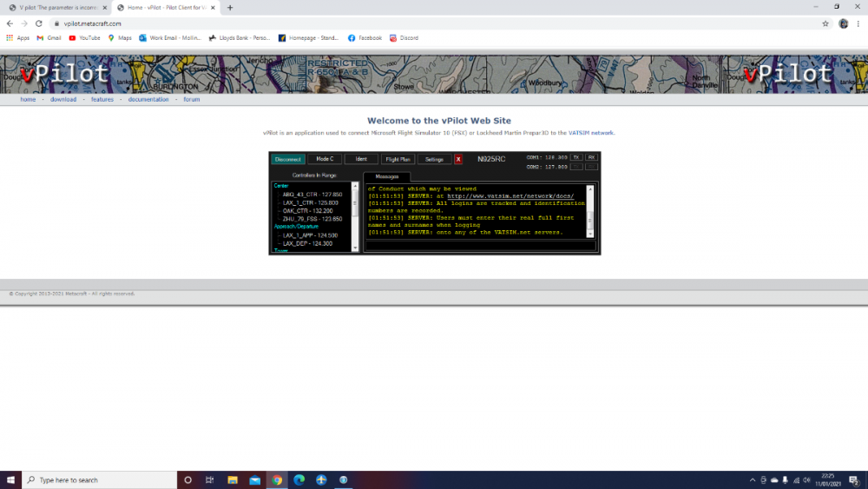
Task: Toggle the COM1 RX button
Action: pos(591,157)
